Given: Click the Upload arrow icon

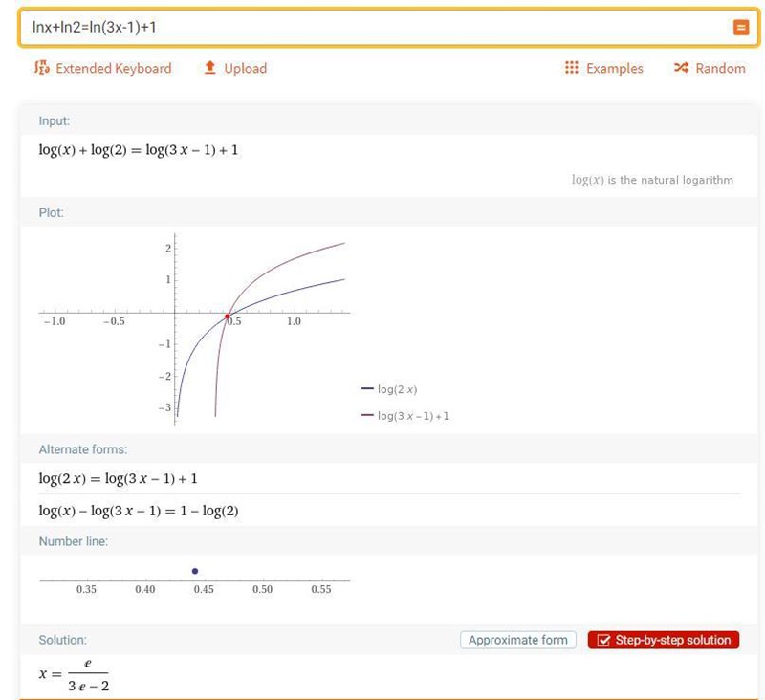Looking at the screenshot, I should pos(210,68).
